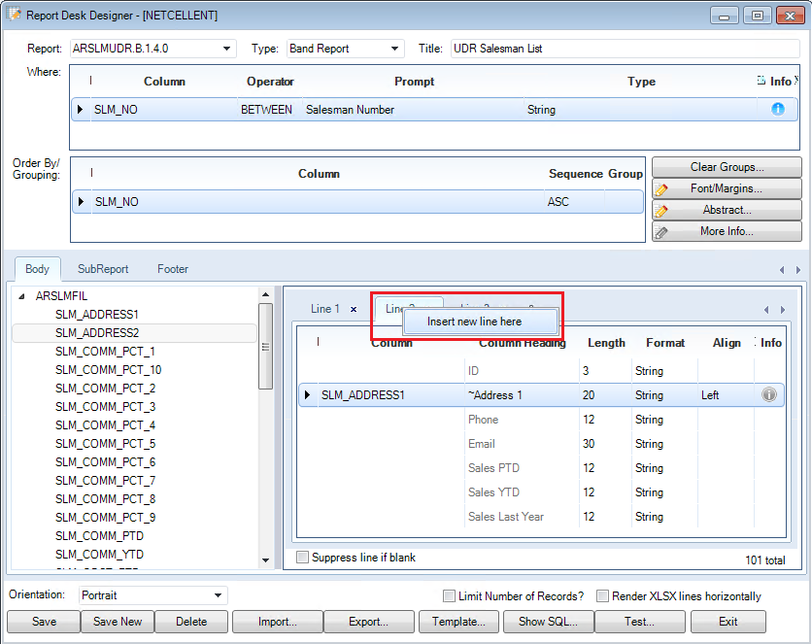Open the Orientation dropdown Portrait
The image size is (812, 644).
[218, 595]
